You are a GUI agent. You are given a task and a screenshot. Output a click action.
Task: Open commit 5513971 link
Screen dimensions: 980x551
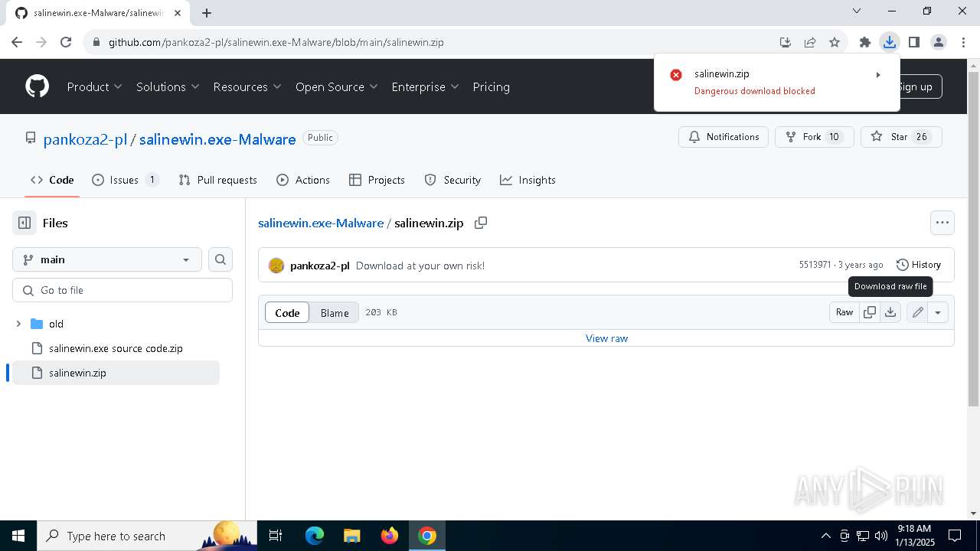pyautogui.click(x=815, y=265)
